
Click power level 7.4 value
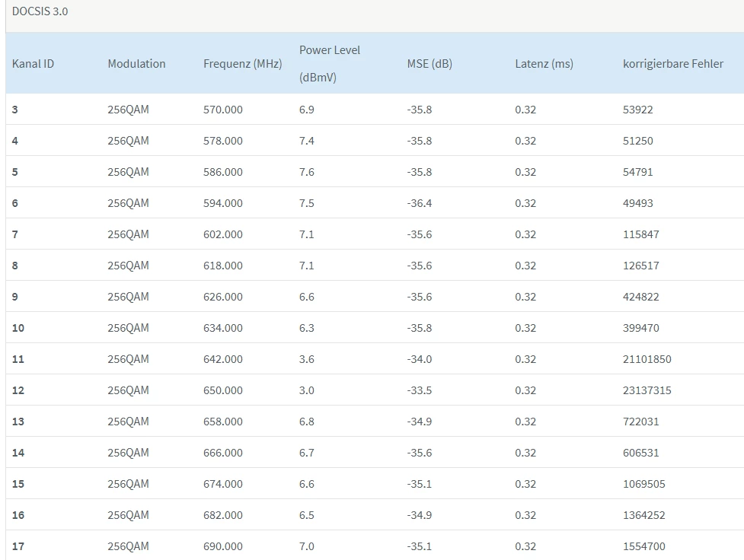[x=307, y=141]
